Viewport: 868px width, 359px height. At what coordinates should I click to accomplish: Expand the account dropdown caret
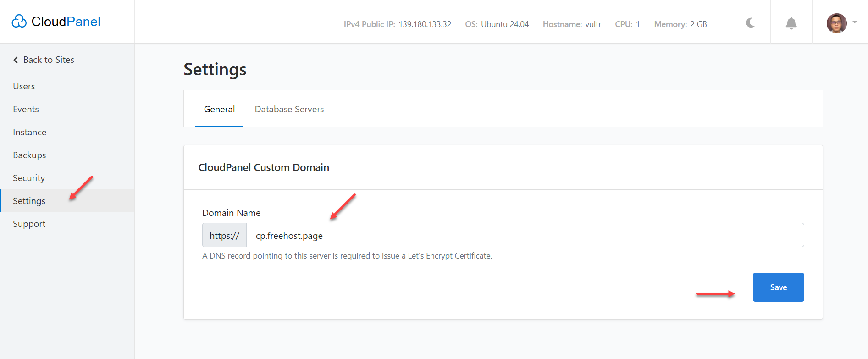pos(855,22)
